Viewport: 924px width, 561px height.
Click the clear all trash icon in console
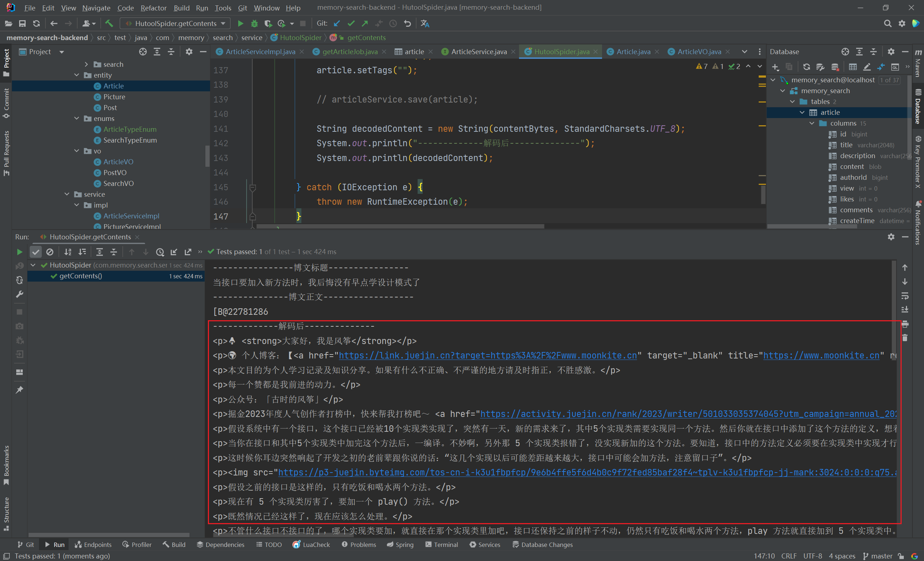click(x=905, y=338)
